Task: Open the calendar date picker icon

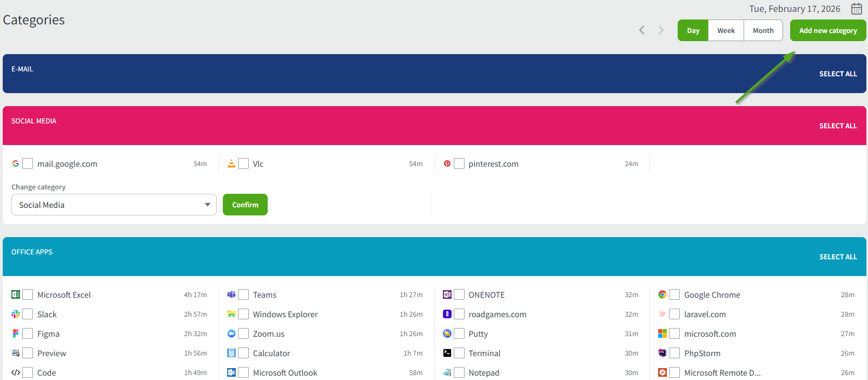Action: [x=856, y=9]
